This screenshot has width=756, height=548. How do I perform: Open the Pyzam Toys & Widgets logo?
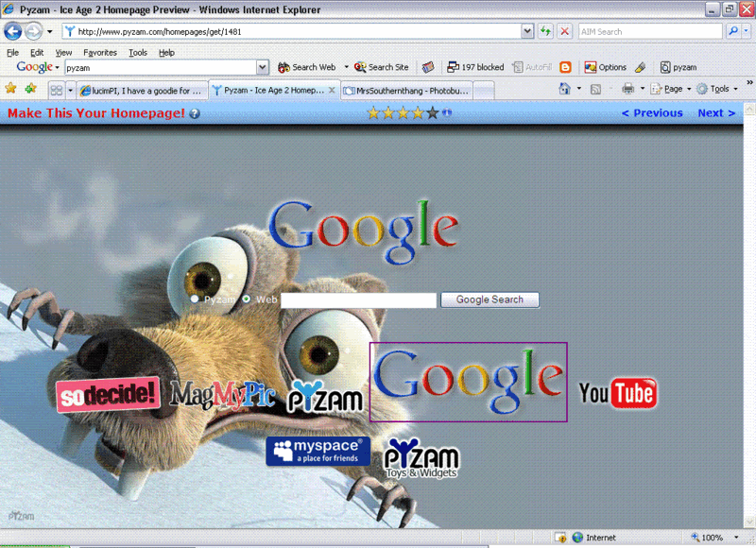(x=421, y=458)
